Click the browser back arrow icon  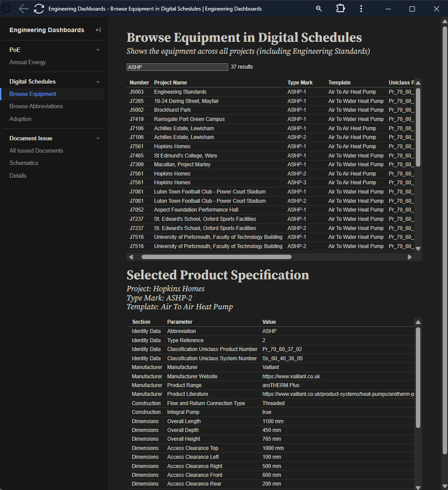23,9
